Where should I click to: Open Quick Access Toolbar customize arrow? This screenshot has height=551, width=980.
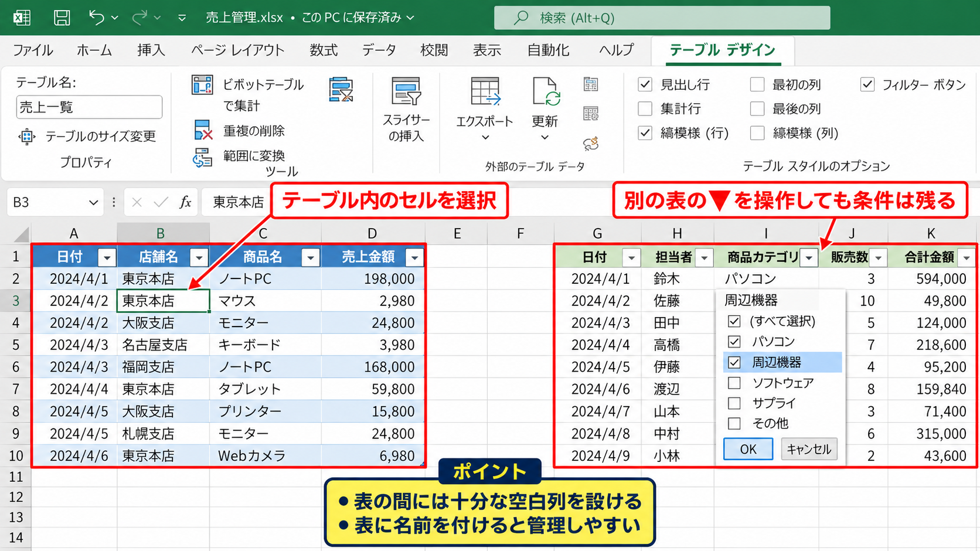click(x=182, y=18)
